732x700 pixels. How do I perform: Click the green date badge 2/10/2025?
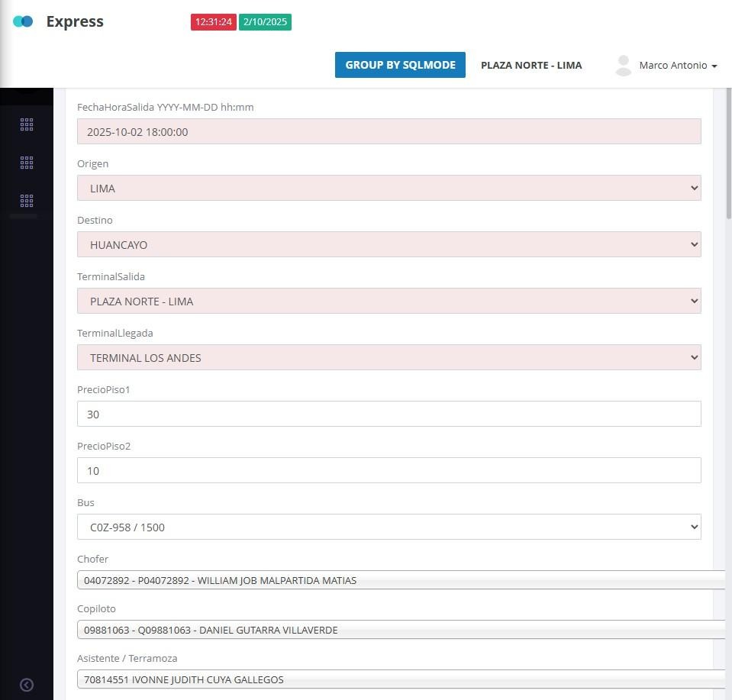pos(265,22)
